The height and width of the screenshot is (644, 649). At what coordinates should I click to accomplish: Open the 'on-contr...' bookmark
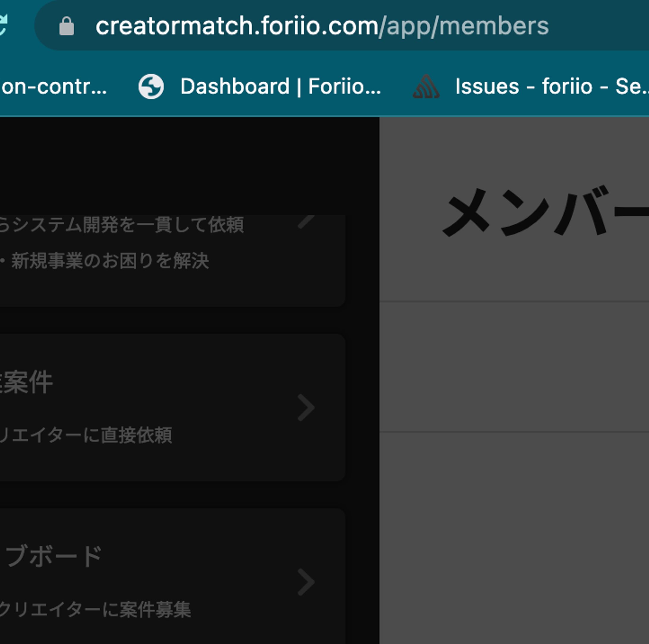point(54,87)
